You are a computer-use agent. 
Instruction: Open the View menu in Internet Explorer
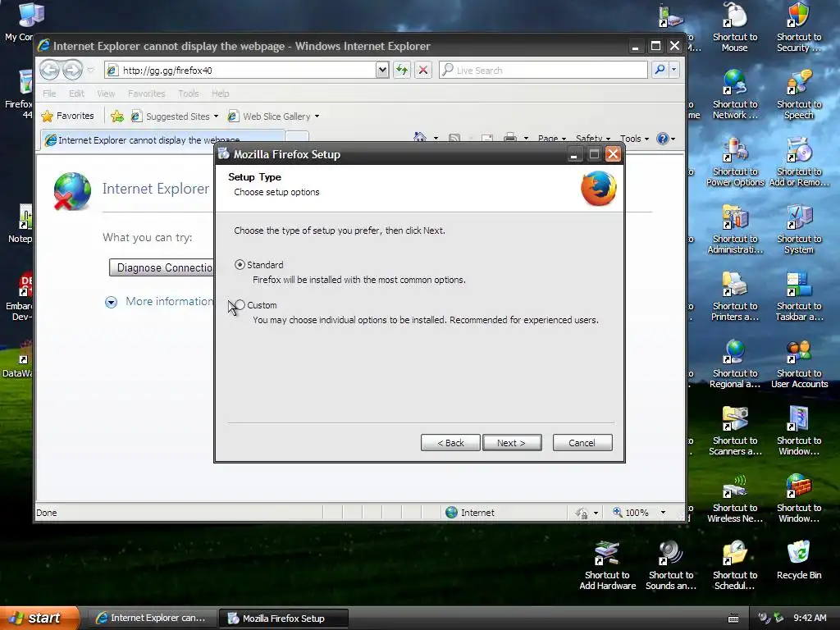click(x=106, y=94)
